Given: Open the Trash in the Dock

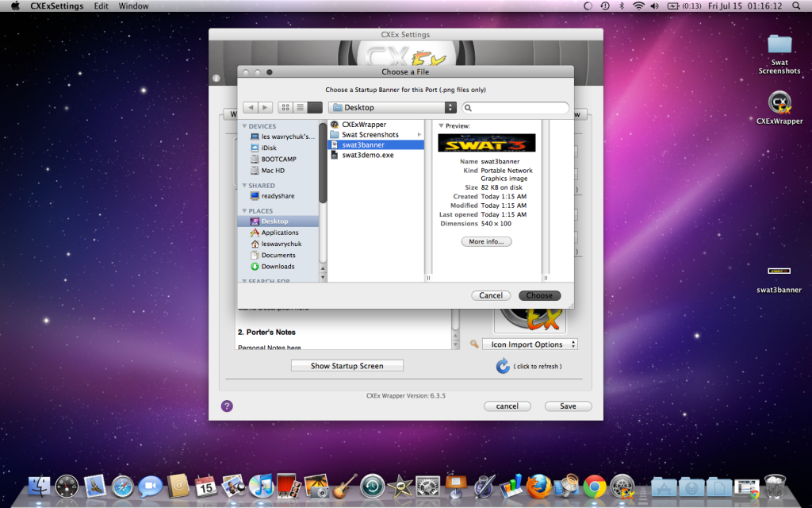Looking at the screenshot, I should [775, 487].
